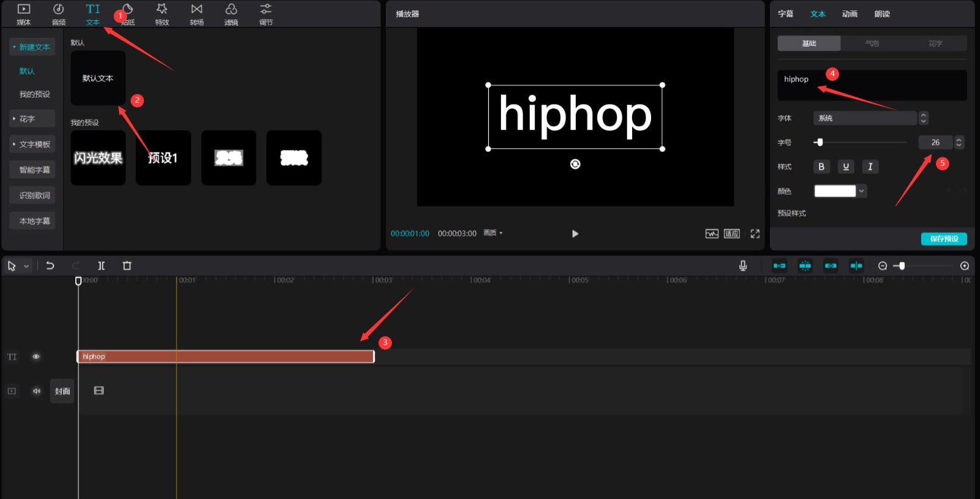Open the 滤镜 filters tab

(x=231, y=14)
